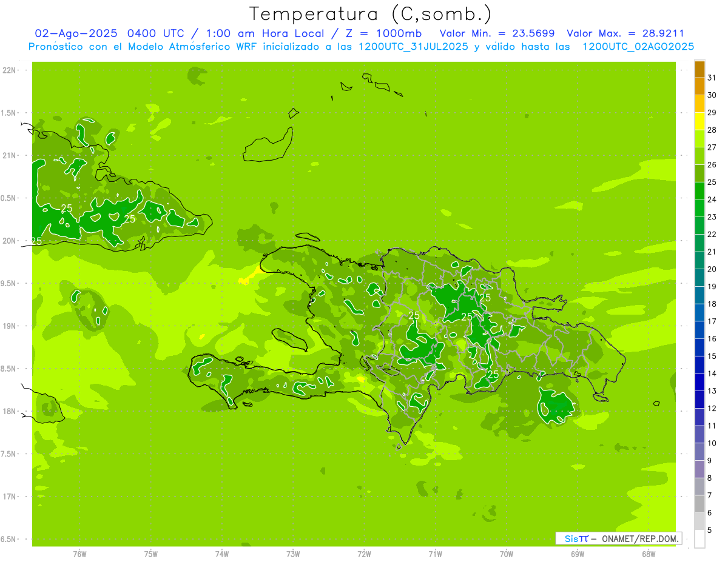The width and height of the screenshot is (728, 562).
Task: Click the colorbar value 31
Action: coord(712,78)
